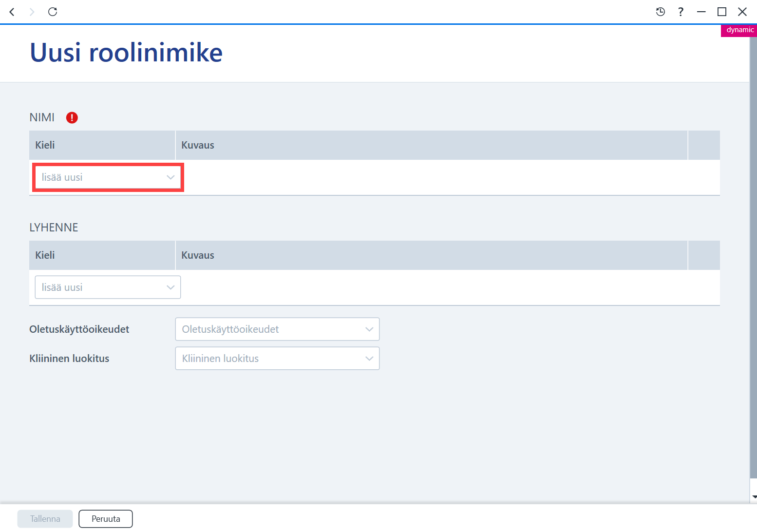
Task: Open the language dropdown under NIMI
Action: click(x=108, y=177)
